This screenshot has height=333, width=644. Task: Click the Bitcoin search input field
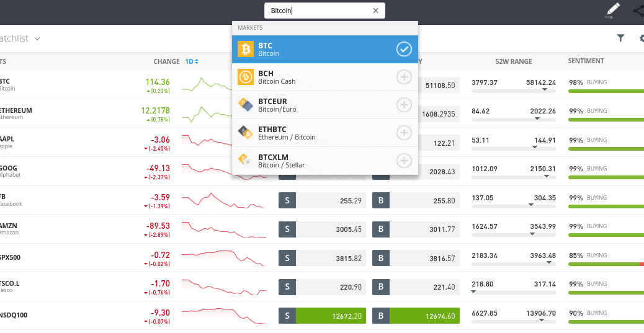tap(324, 11)
